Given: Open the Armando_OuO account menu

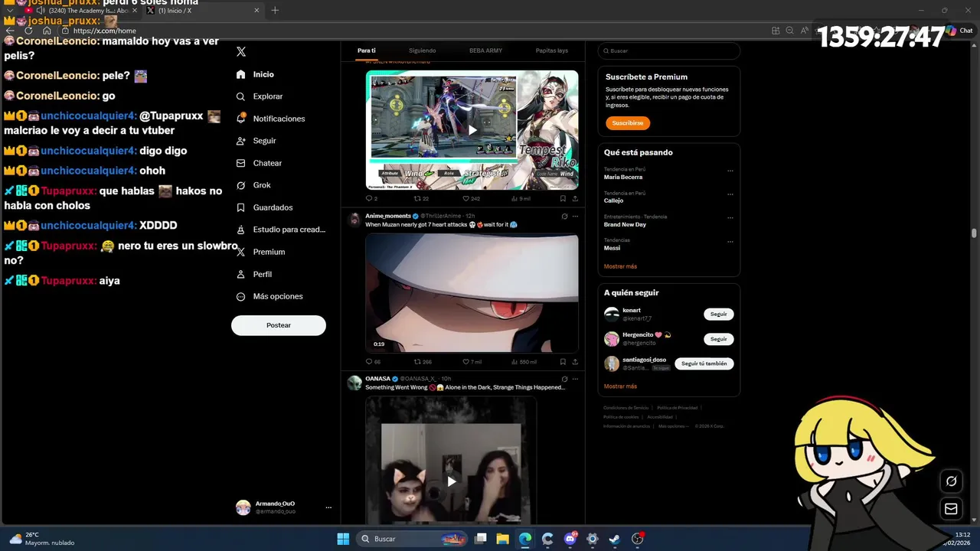Looking at the screenshot, I should pyautogui.click(x=284, y=507).
